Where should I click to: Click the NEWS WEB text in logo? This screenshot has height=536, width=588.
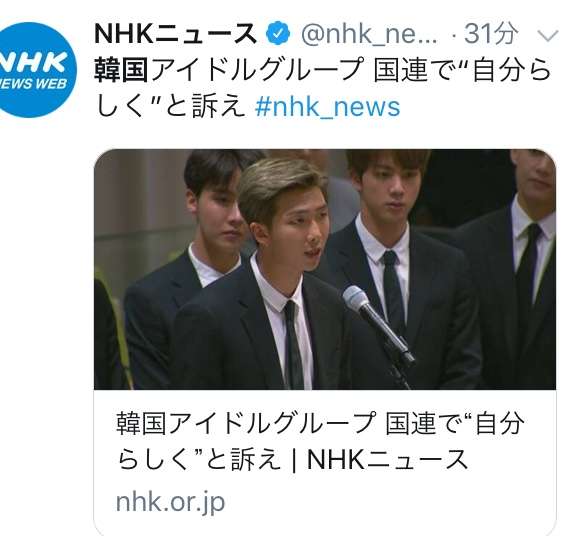click(33, 85)
